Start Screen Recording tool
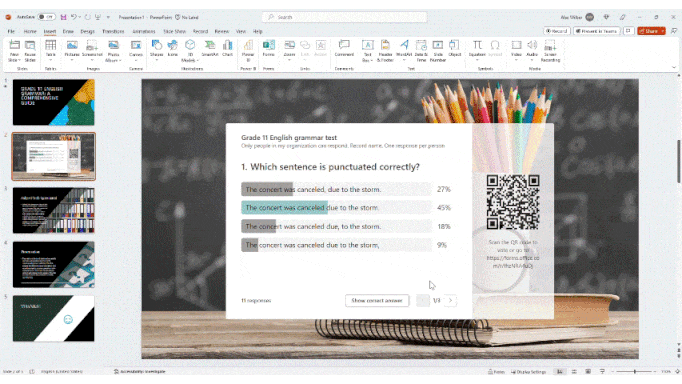 point(550,50)
